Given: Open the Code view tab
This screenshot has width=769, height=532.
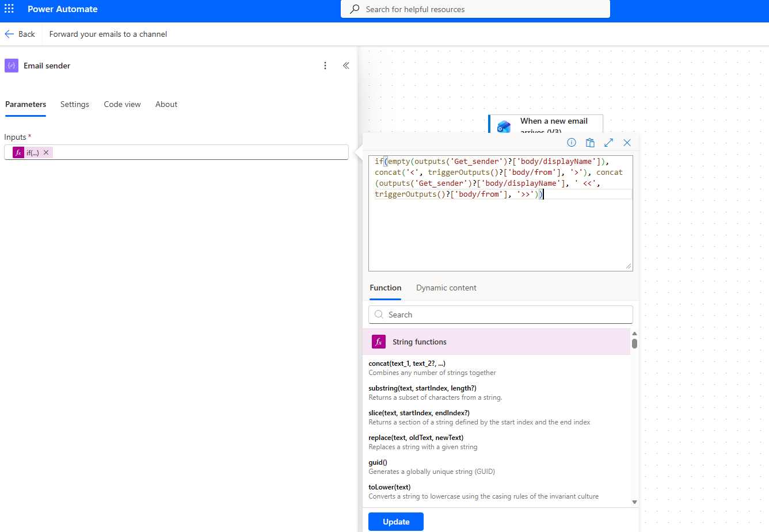Looking at the screenshot, I should (122, 104).
